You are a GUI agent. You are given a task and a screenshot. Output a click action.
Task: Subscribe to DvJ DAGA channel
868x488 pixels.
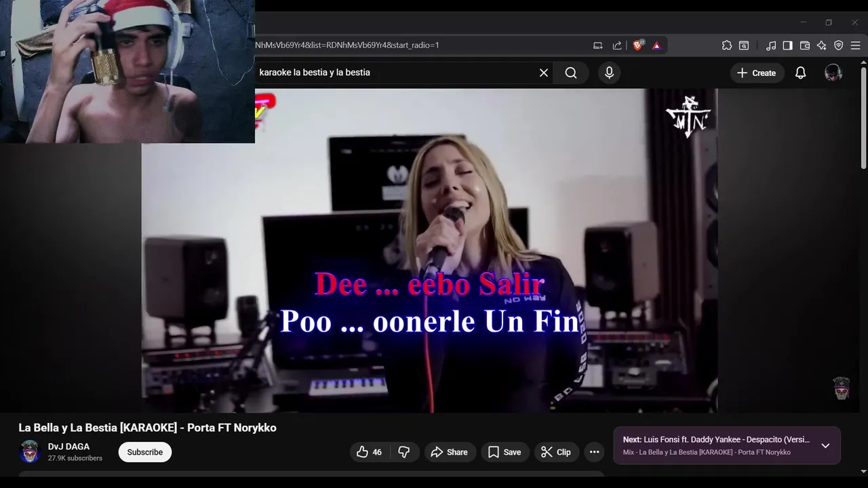pos(145,452)
